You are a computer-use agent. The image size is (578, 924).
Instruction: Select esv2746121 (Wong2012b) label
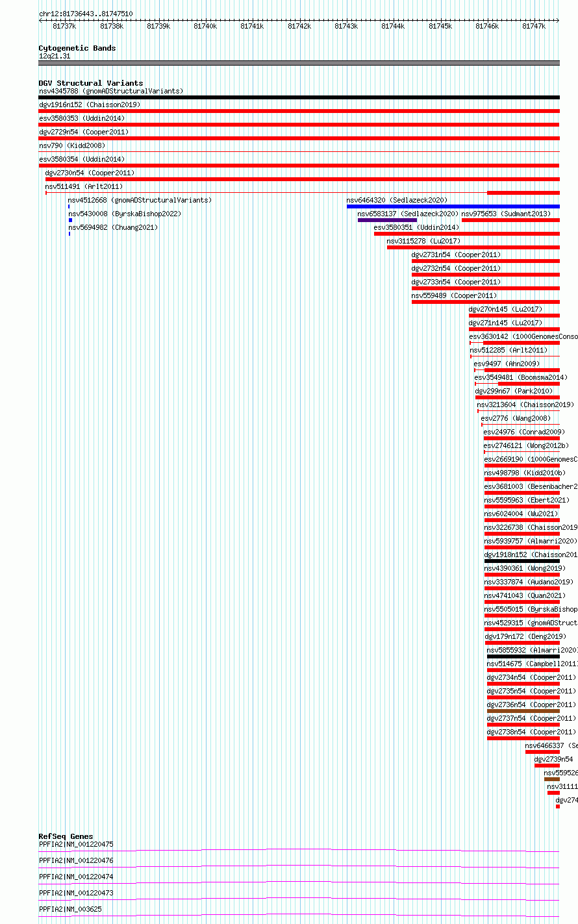pos(526,445)
